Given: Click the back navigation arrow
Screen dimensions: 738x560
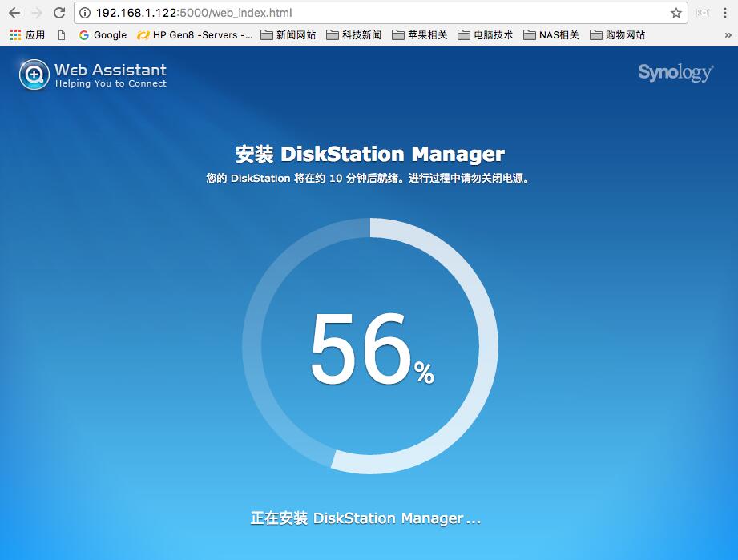Looking at the screenshot, I should (16, 13).
